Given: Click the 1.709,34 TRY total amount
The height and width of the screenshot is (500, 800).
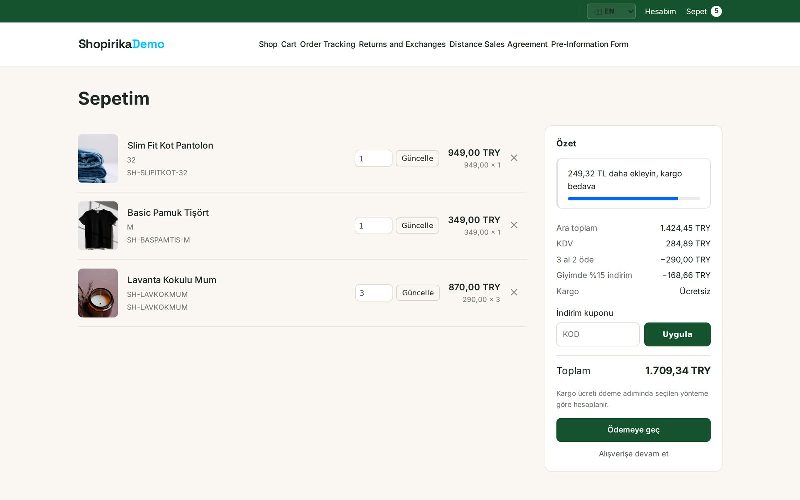Looking at the screenshot, I should pyautogui.click(x=678, y=370).
